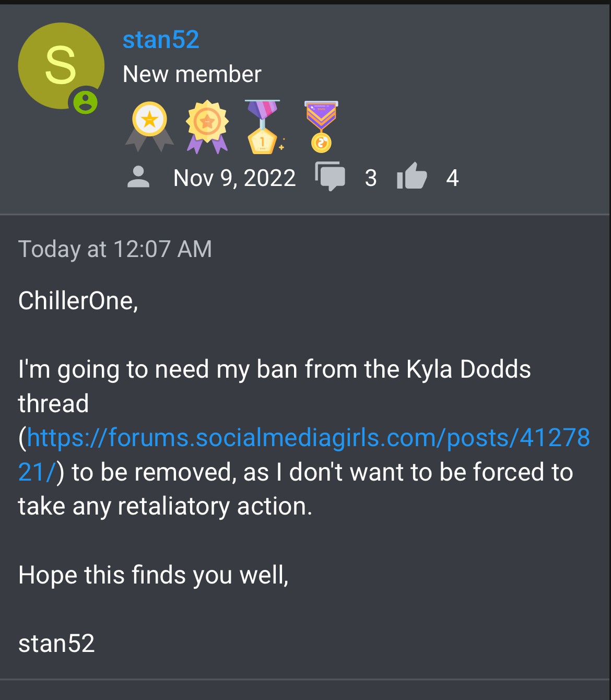
Task: Click the ChillerOne greeting line
Action: pos(78,301)
